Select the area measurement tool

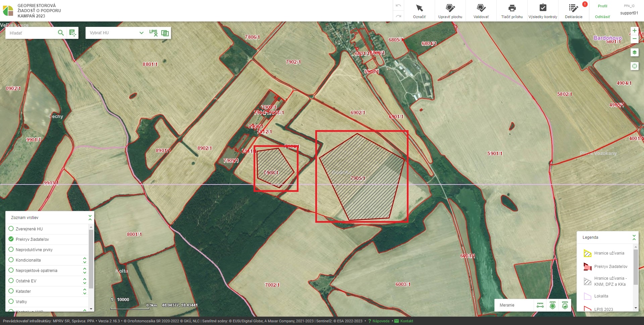(x=552, y=305)
